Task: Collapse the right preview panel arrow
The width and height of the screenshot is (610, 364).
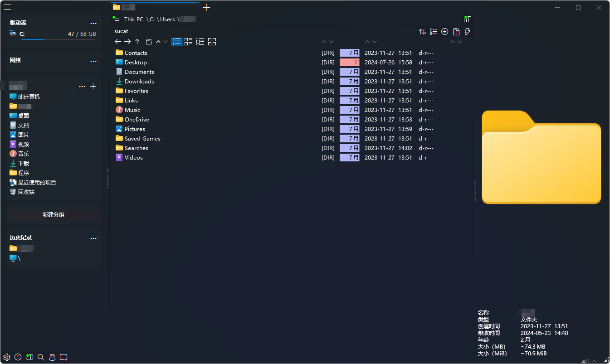Action: click(x=475, y=199)
